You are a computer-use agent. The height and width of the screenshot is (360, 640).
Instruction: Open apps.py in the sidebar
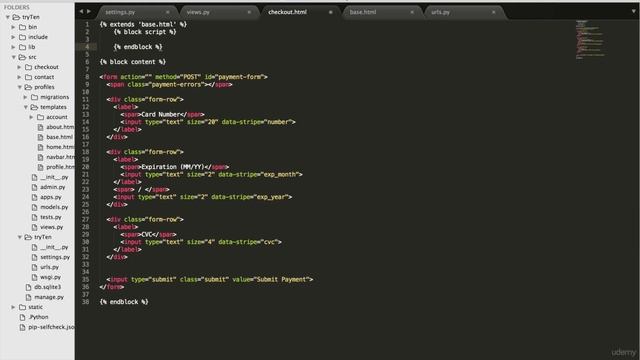(51, 197)
